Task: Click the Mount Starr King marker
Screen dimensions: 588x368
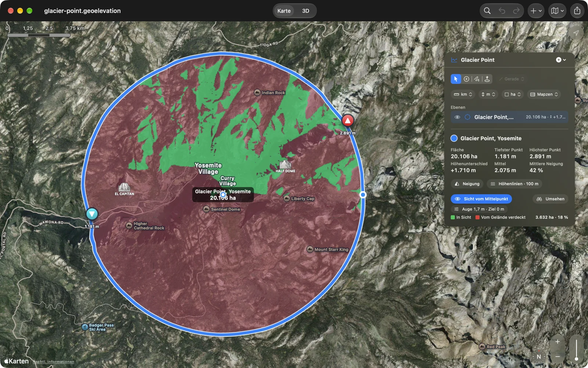Action: [310, 249]
